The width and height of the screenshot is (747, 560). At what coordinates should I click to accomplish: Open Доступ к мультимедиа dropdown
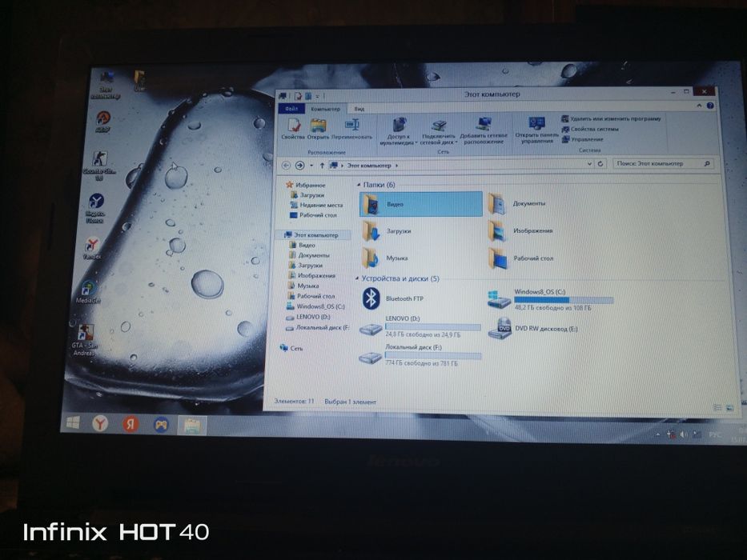pyautogui.click(x=398, y=131)
